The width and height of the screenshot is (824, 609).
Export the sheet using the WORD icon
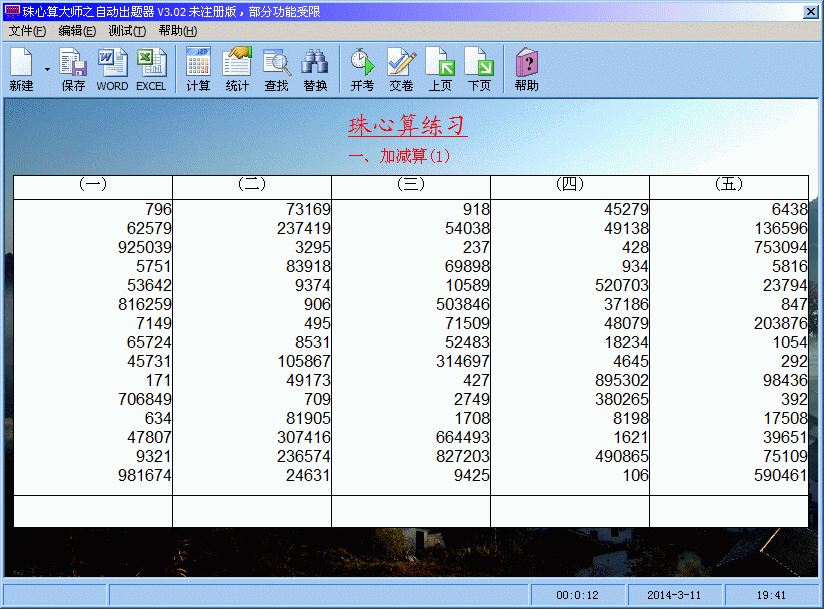click(112, 69)
